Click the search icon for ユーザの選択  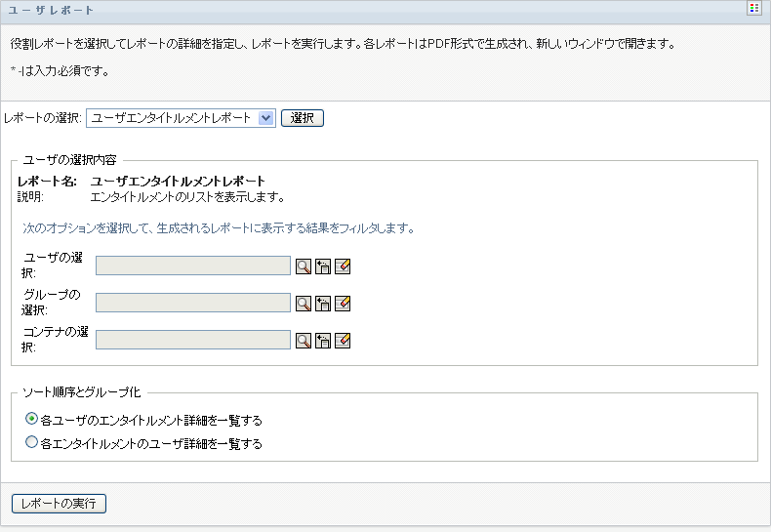point(304,266)
